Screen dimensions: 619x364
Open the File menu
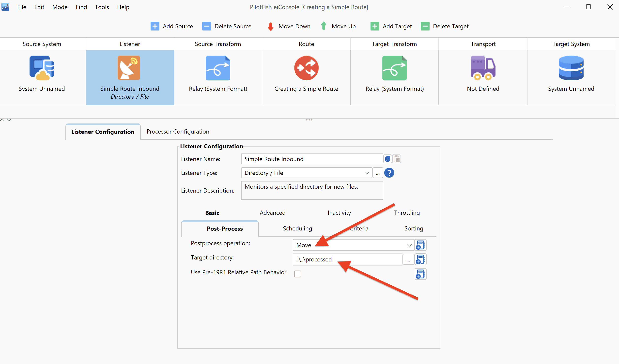[x=22, y=7]
